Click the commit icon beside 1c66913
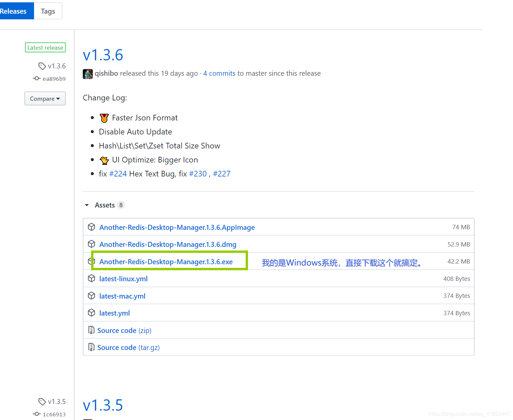Image resolution: width=513 pixels, height=420 pixels. point(37,414)
